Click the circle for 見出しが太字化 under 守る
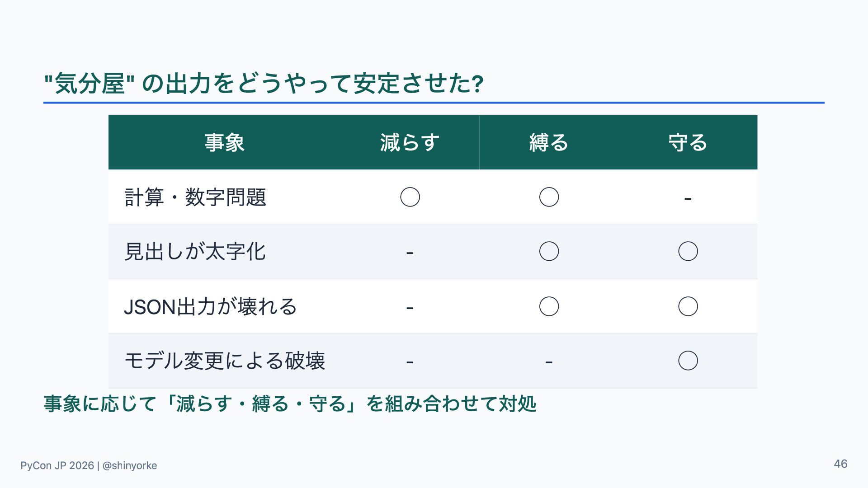 coord(688,251)
